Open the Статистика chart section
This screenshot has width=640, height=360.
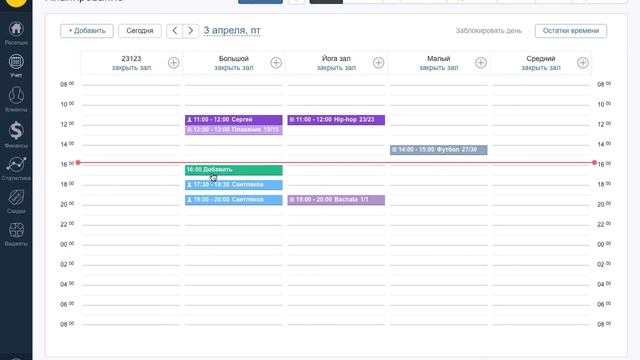[x=16, y=168]
